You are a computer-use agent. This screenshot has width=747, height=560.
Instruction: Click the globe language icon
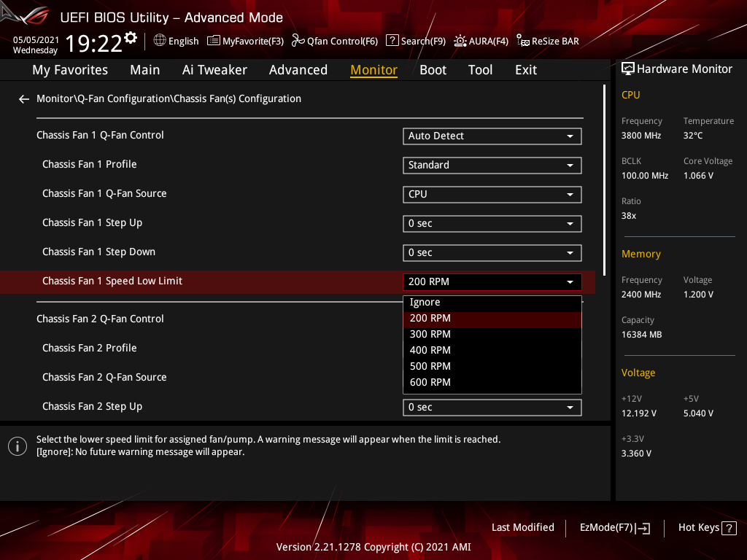pos(160,41)
